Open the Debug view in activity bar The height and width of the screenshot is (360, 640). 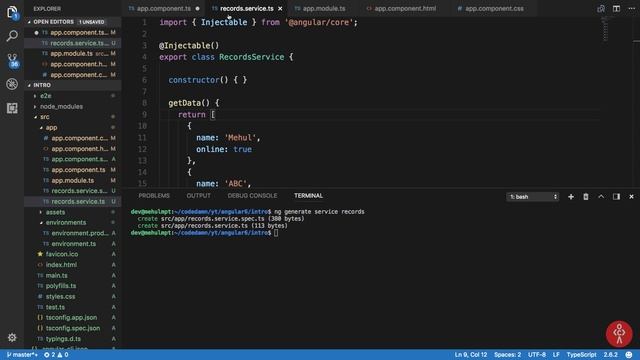point(12,84)
